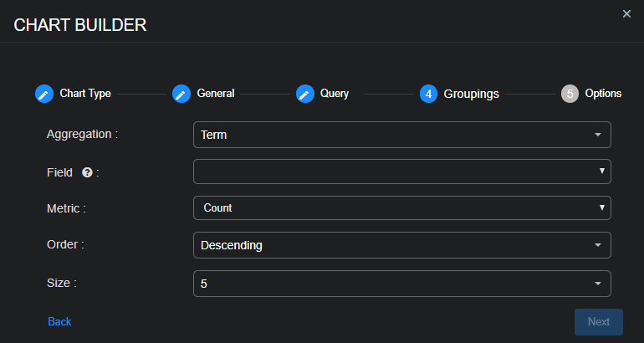Select the Options step label

603,94
